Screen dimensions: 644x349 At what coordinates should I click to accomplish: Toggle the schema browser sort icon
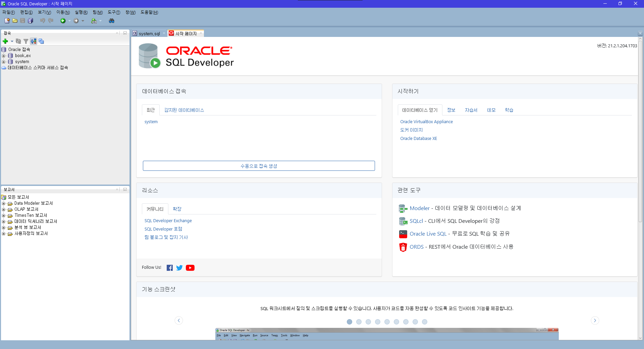coord(34,41)
